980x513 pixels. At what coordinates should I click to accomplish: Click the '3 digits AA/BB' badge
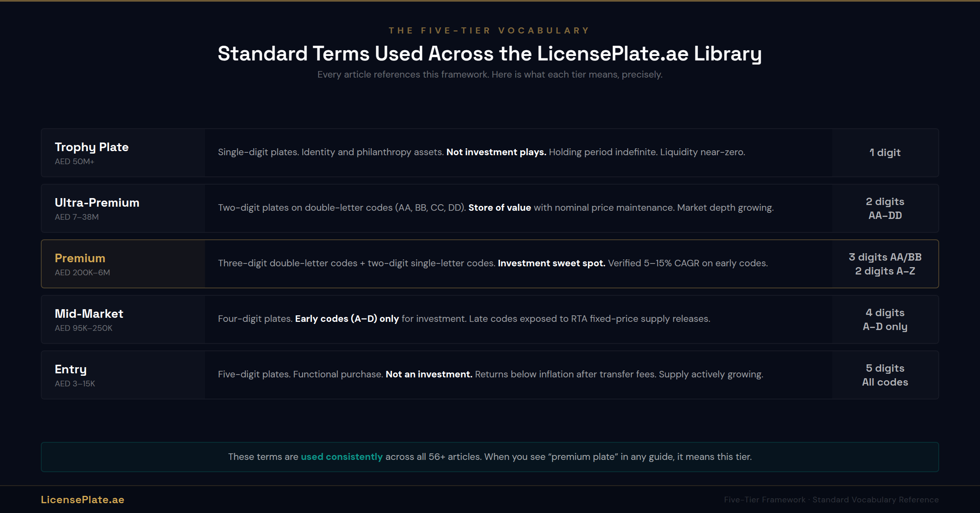pos(885,257)
